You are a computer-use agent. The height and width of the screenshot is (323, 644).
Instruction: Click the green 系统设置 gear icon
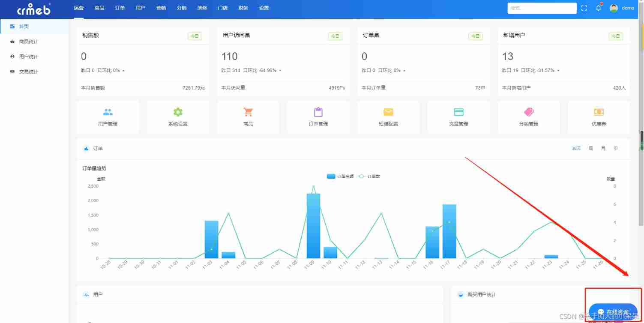[178, 113]
